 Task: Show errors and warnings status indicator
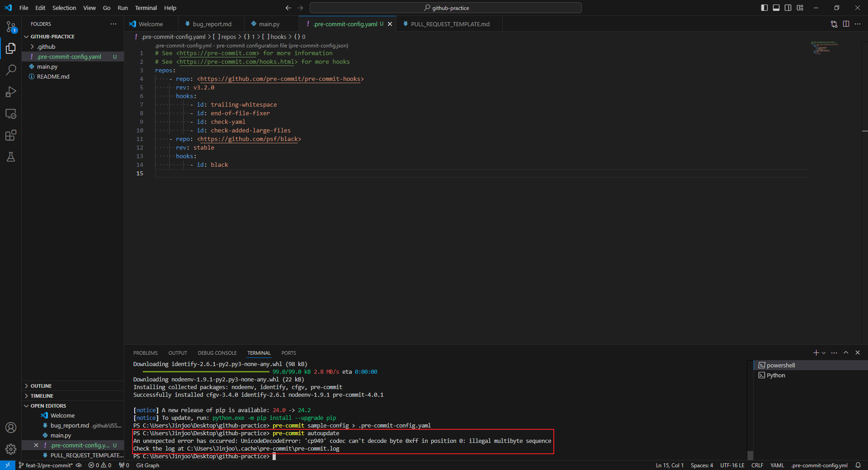pyautogui.click(x=100, y=465)
